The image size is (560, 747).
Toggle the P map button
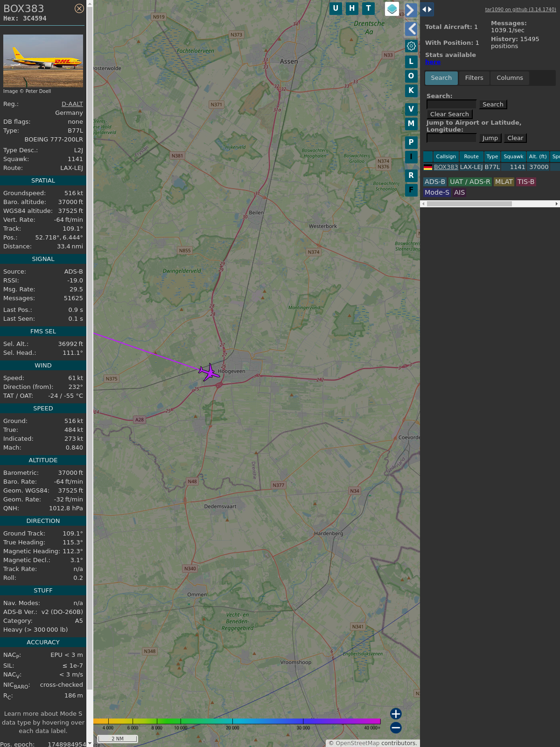(x=411, y=142)
